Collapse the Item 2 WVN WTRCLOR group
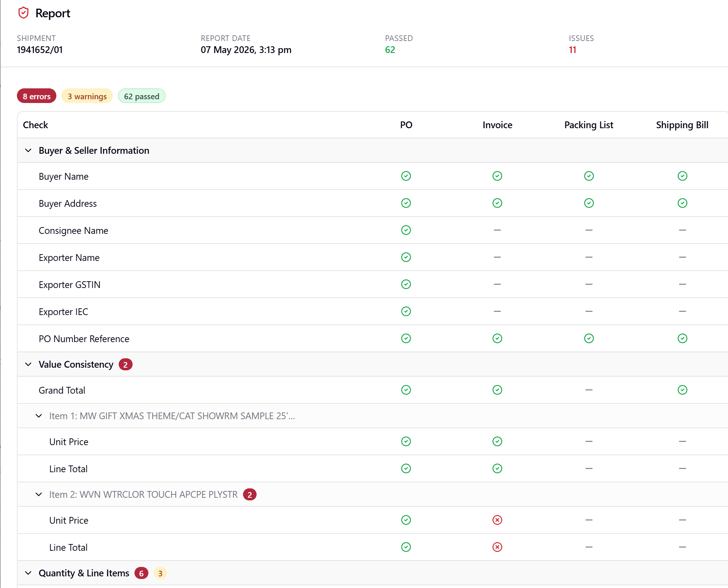Screen dimensions: 728x588 click(x=39, y=494)
